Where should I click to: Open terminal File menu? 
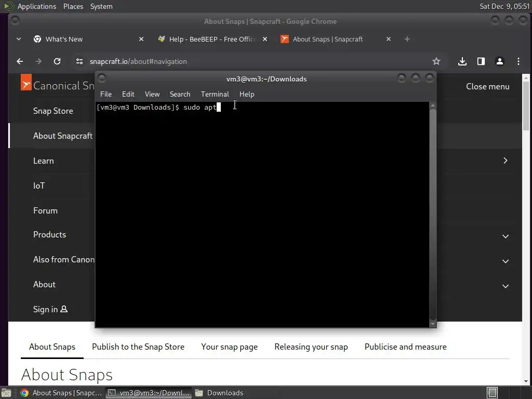pos(106,95)
